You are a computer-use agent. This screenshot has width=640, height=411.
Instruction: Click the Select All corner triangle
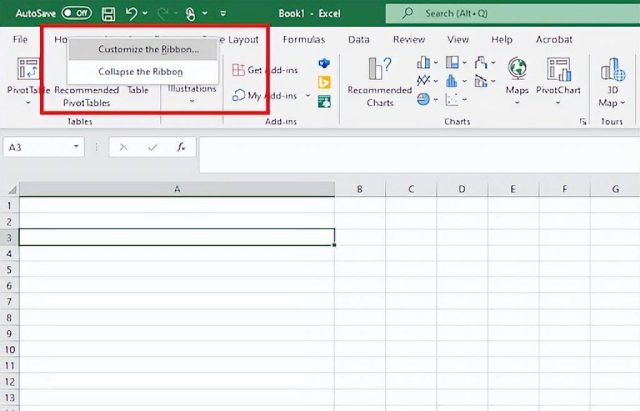click(11, 189)
